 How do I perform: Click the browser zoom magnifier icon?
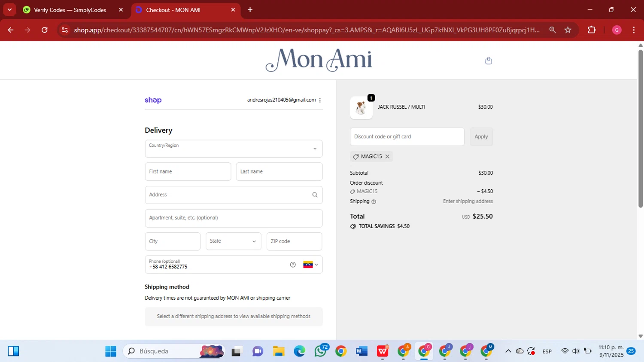point(553,30)
